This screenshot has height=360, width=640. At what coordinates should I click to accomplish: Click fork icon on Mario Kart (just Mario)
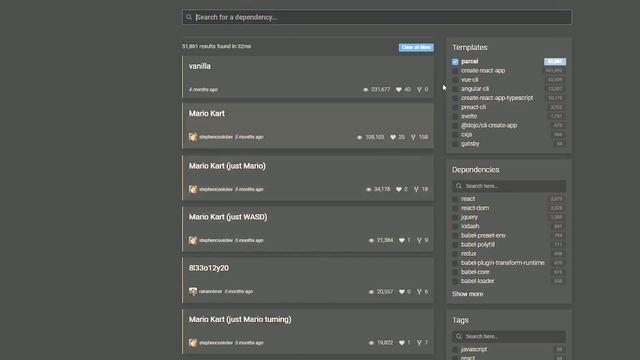pyautogui.click(x=416, y=189)
